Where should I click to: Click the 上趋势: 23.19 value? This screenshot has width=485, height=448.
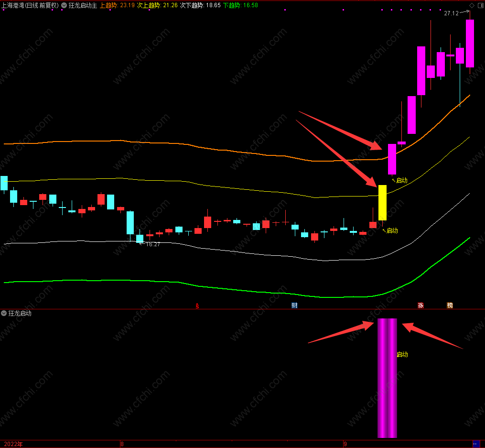click(x=117, y=5)
